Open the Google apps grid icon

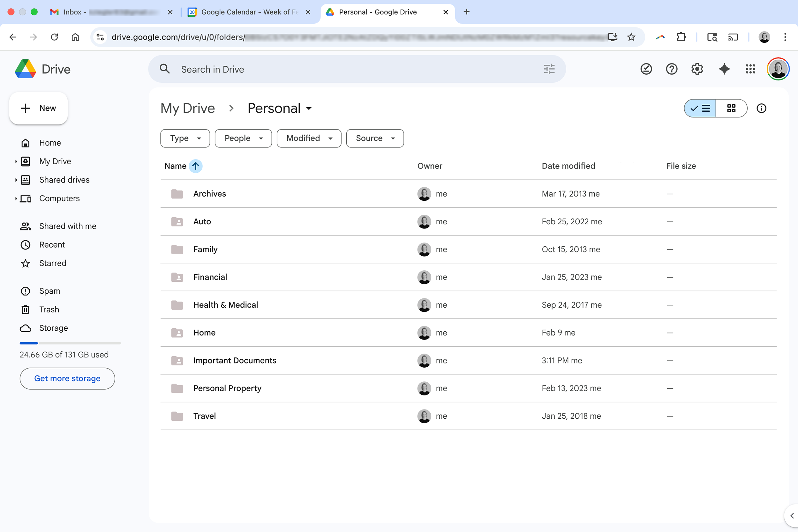point(750,69)
